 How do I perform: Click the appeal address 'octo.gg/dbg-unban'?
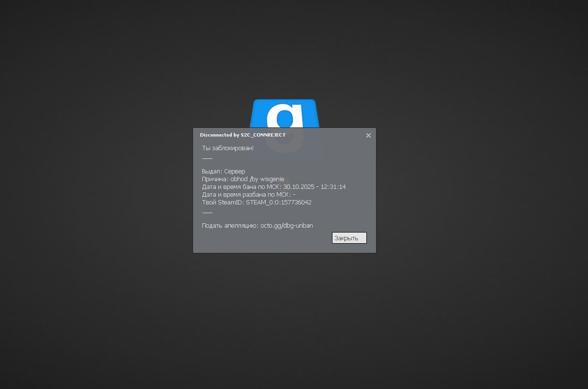coord(286,226)
